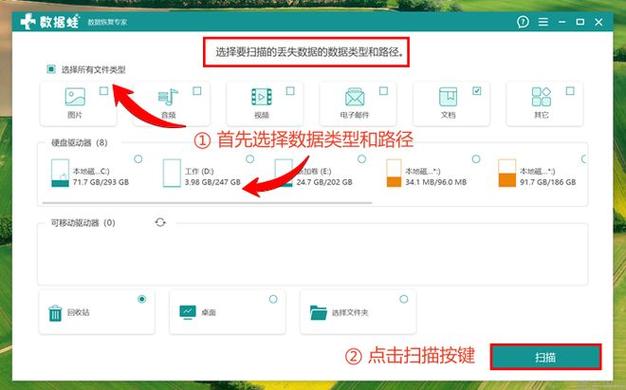
Task: Click the 回收站 label
Action: pos(78,312)
